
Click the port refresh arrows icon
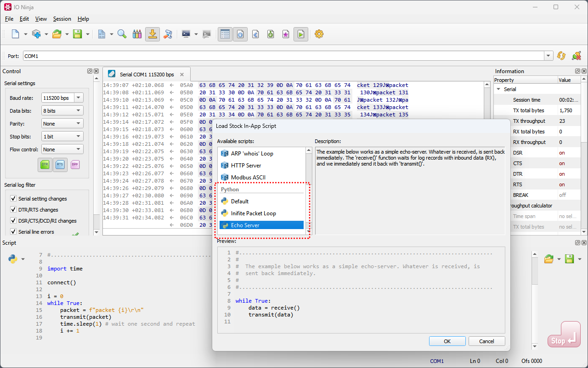tap(561, 56)
